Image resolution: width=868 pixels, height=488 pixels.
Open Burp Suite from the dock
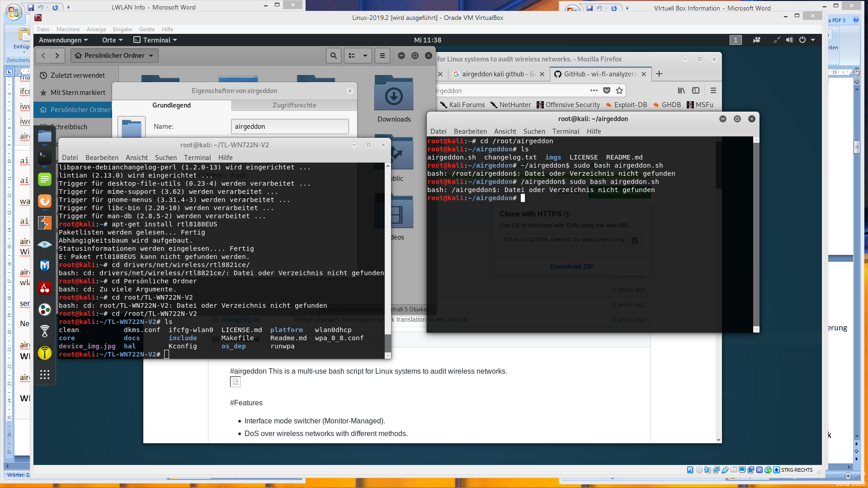(44, 223)
